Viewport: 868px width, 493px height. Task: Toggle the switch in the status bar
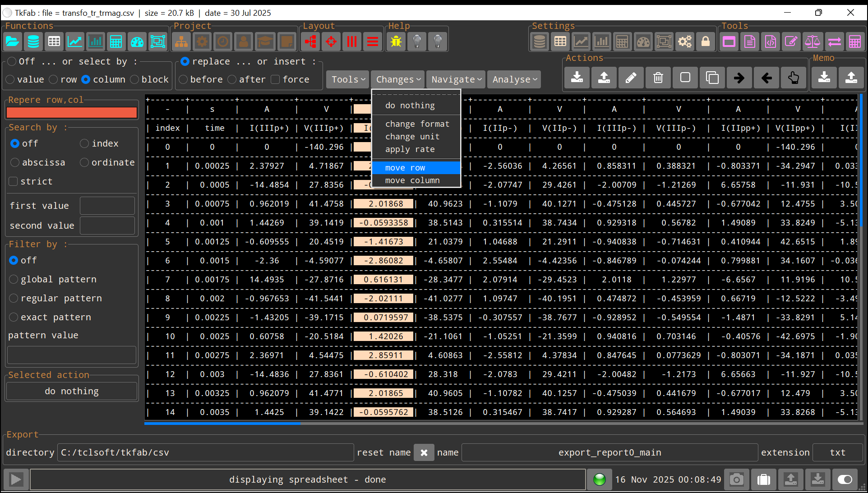845,479
